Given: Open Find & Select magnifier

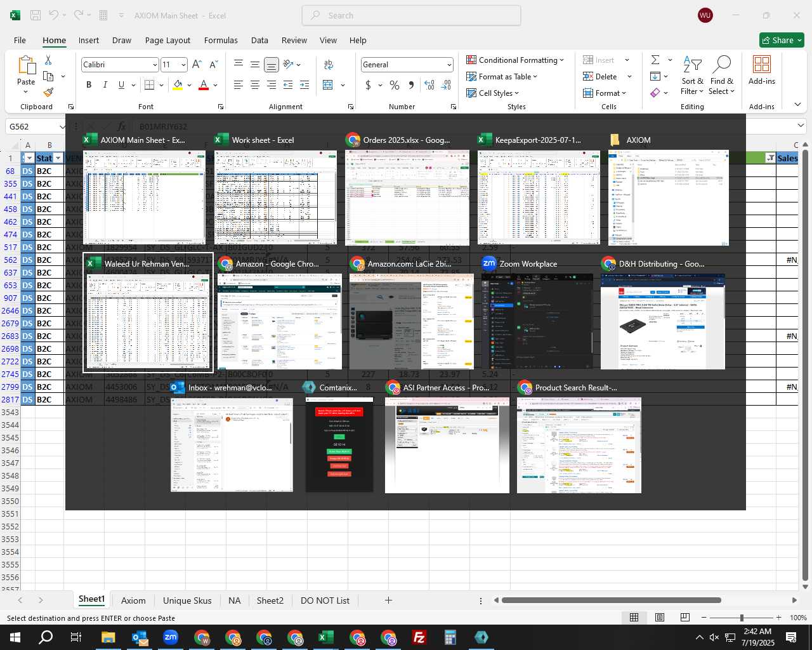Looking at the screenshot, I should [x=722, y=76].
